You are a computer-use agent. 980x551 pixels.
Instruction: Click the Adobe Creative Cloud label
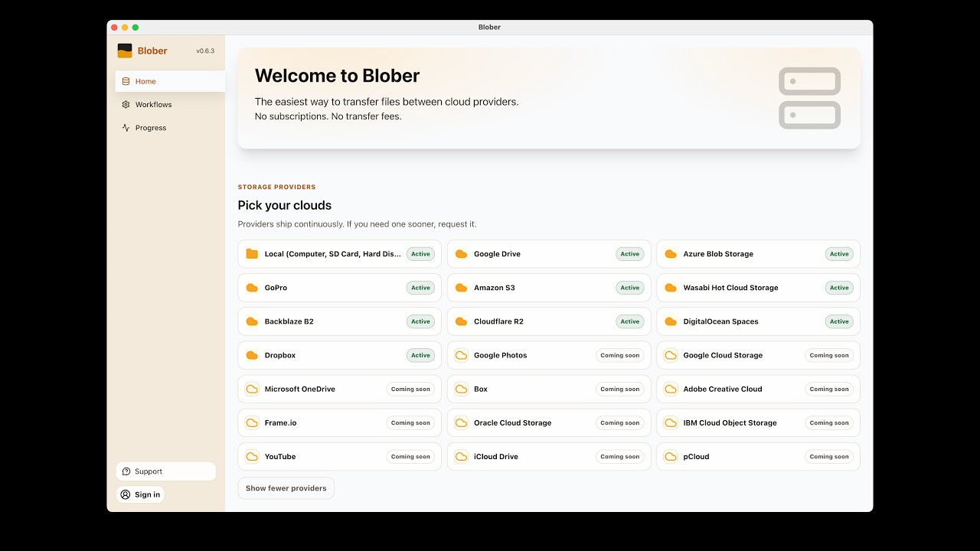click(x=723, y=389)
